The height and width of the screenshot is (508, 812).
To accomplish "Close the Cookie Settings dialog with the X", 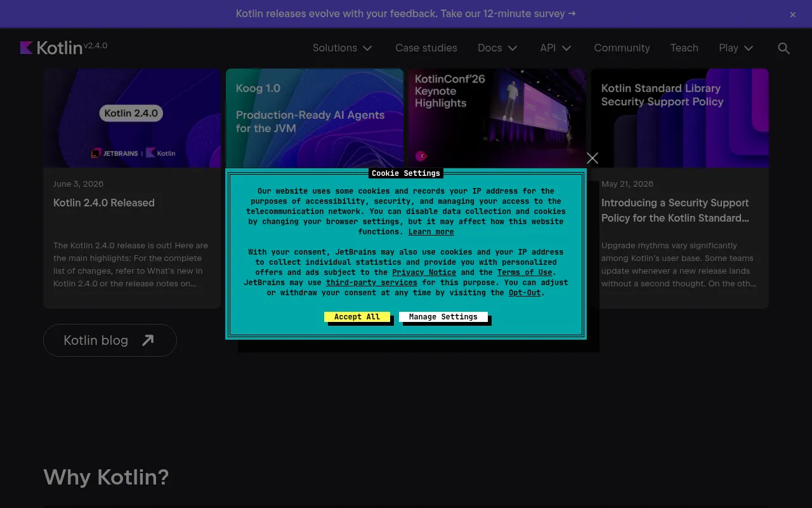I will 593,158.
